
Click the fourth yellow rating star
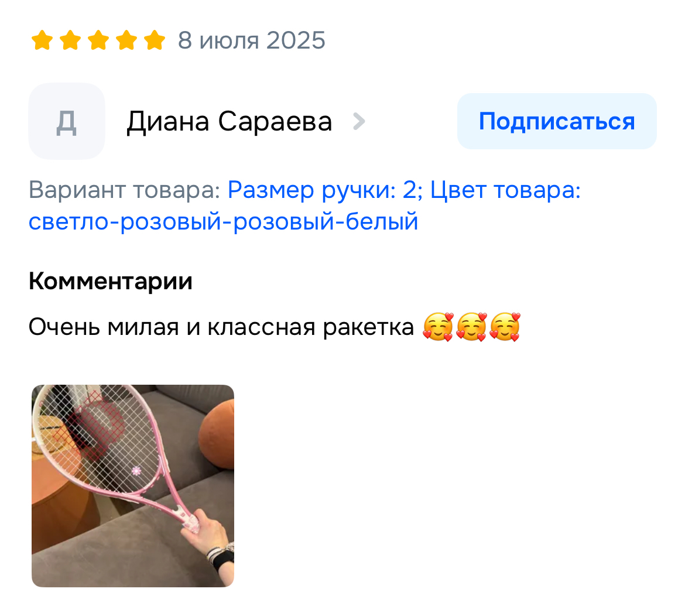tap(126, 40)
